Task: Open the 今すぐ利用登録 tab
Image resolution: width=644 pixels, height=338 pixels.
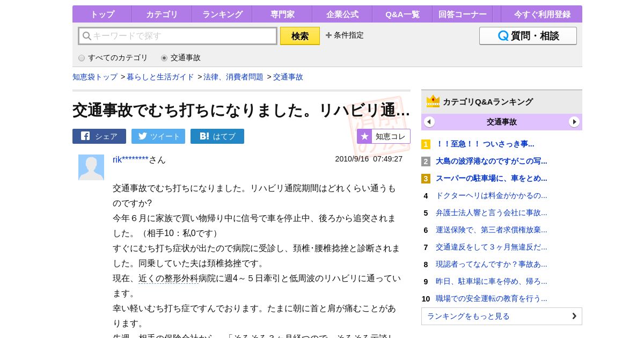Action: 542,14
